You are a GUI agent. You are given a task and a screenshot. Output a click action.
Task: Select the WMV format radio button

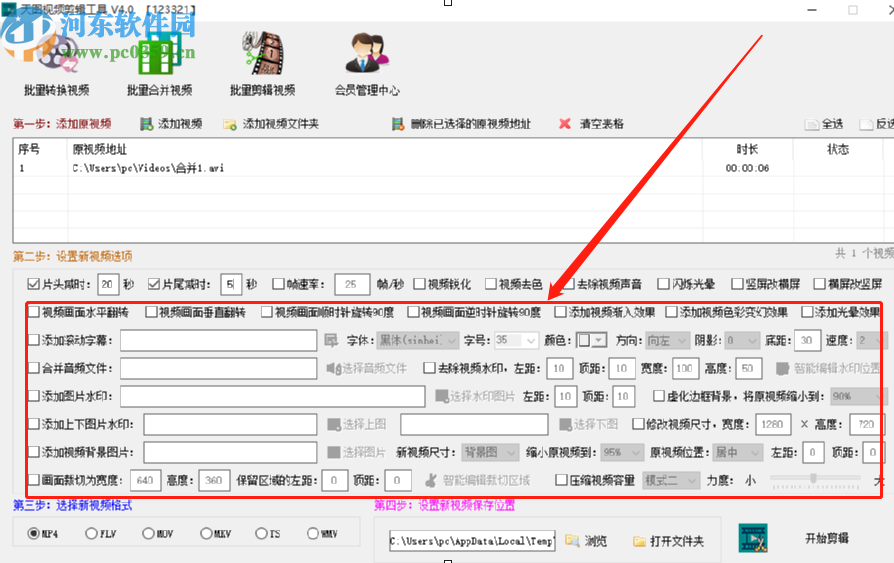[x=313, y=533]
